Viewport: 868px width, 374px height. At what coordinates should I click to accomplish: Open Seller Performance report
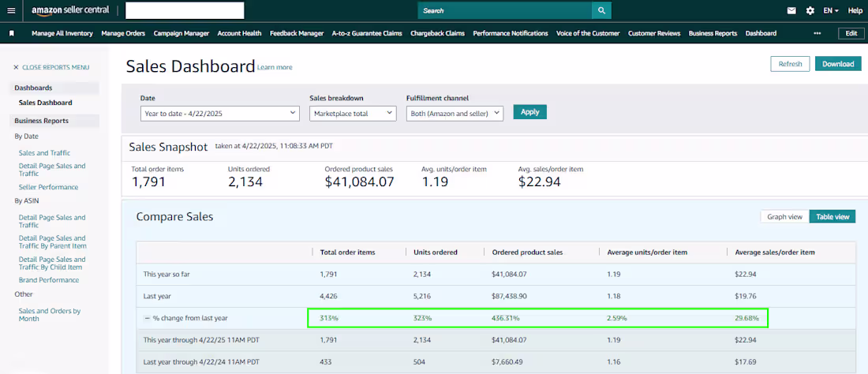[x=48, y=187]
